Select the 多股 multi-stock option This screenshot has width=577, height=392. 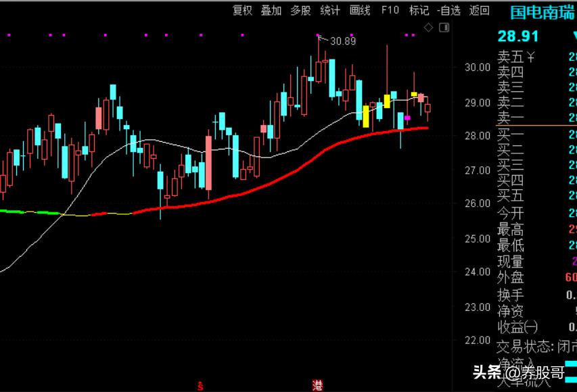[x=300, y=10]
